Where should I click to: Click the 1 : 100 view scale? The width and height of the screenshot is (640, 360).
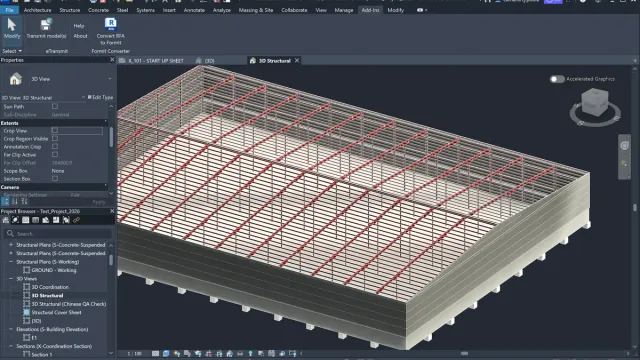pyautogui.click(x=134, y=353)
